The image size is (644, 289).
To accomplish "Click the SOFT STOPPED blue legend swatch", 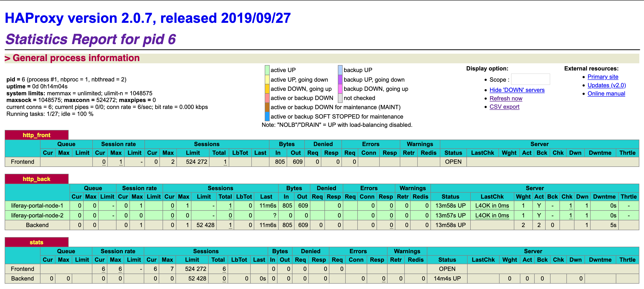I will (267, 117).
